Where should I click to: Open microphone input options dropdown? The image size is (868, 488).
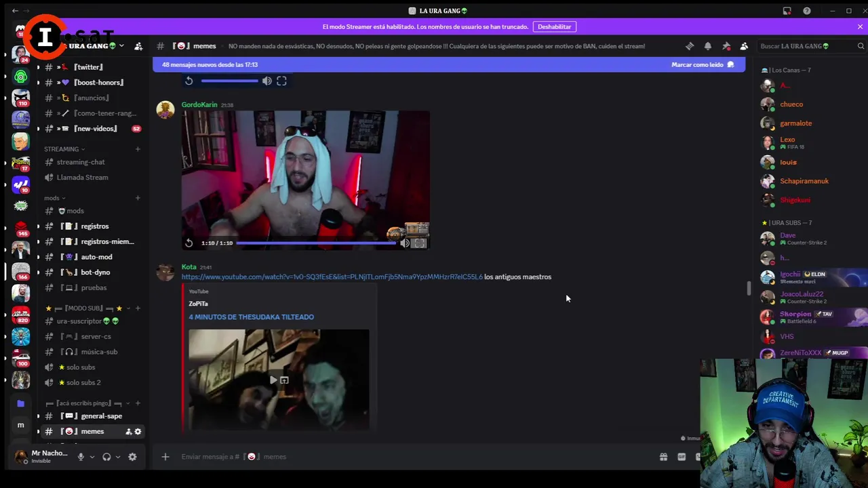coord(92,457)
